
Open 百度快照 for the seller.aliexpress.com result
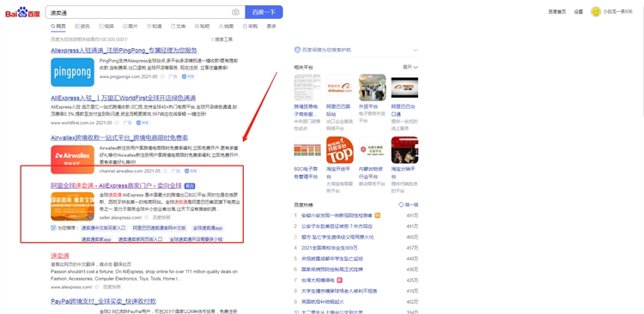(161, 218)
